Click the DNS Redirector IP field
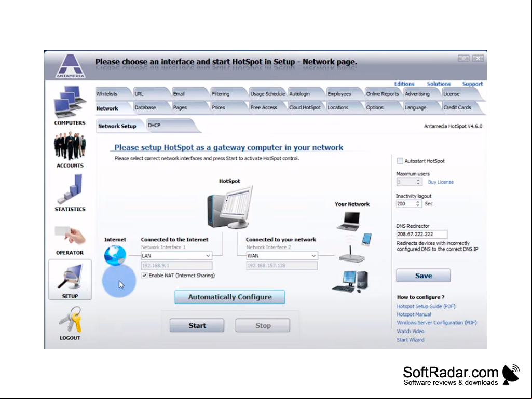The image size is (532, 399). pos(422,234)
